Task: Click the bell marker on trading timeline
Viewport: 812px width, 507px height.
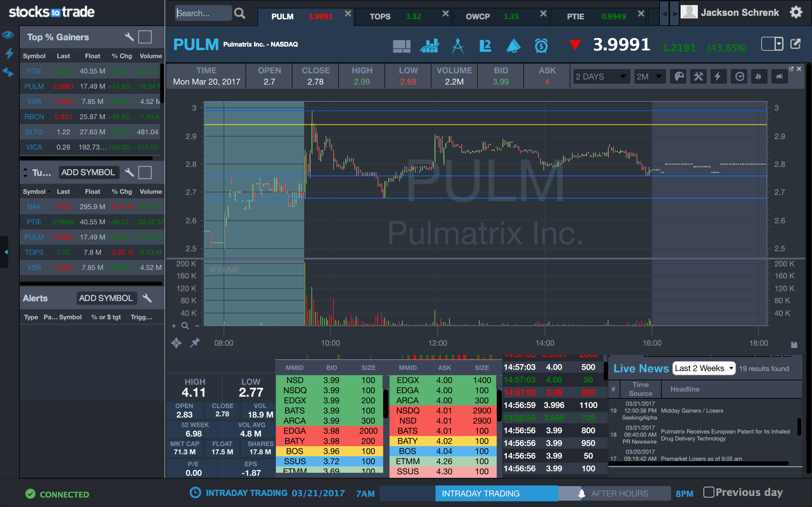Action: point(581,494)
